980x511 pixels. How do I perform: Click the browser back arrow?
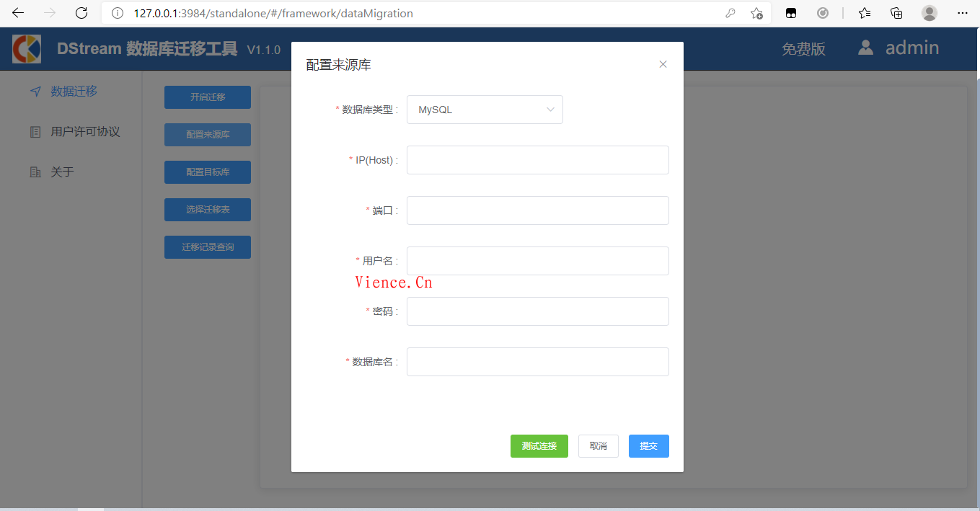pyautogui.click(x=18, y=13)
